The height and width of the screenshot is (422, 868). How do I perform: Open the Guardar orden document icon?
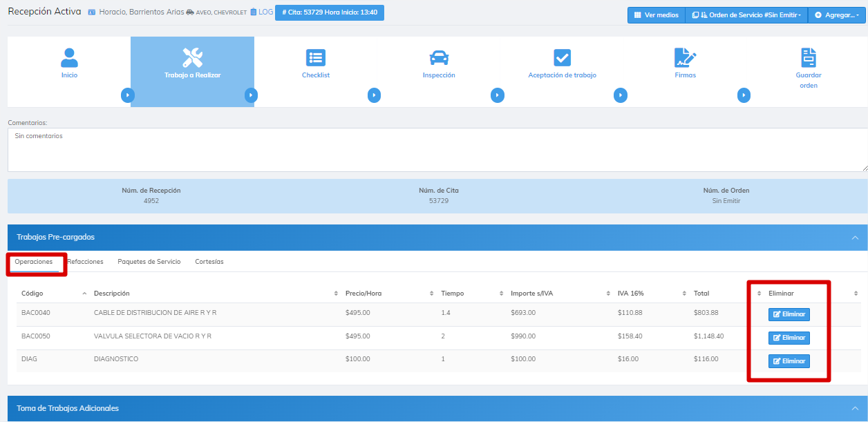[x=809, y=57]
